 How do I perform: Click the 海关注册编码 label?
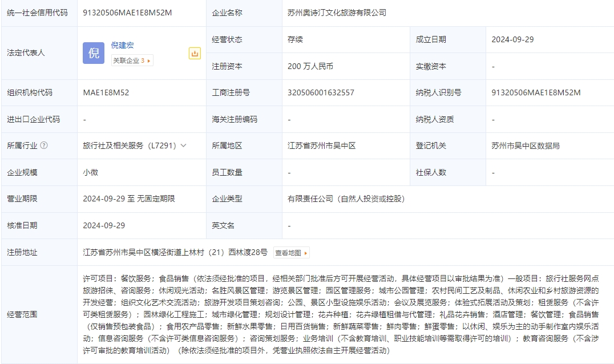(235, 119)
